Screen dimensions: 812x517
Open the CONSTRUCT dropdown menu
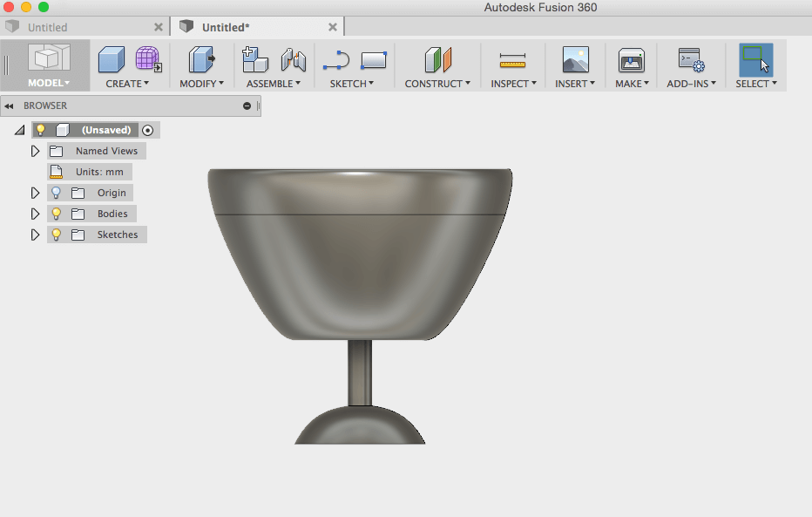[x=437, y=84]
